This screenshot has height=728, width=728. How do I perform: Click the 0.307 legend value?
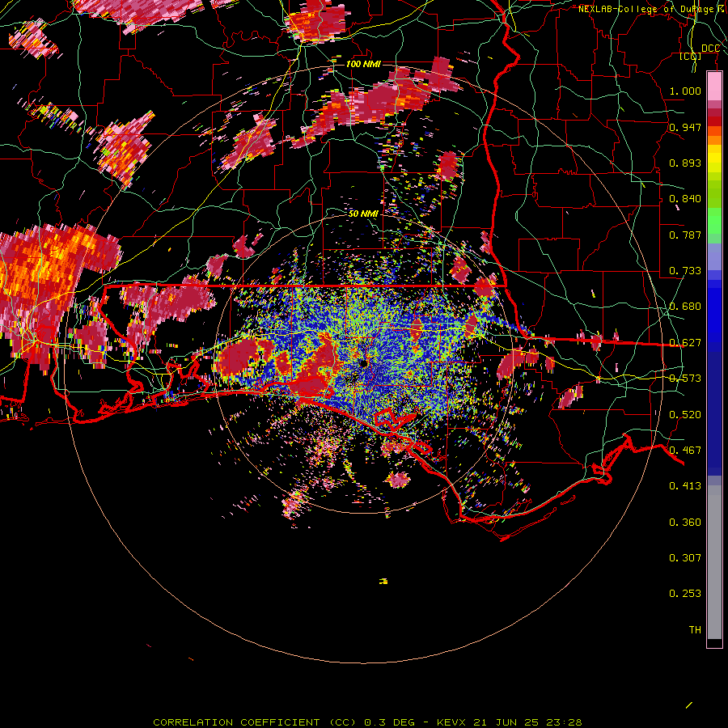point(685,558)
